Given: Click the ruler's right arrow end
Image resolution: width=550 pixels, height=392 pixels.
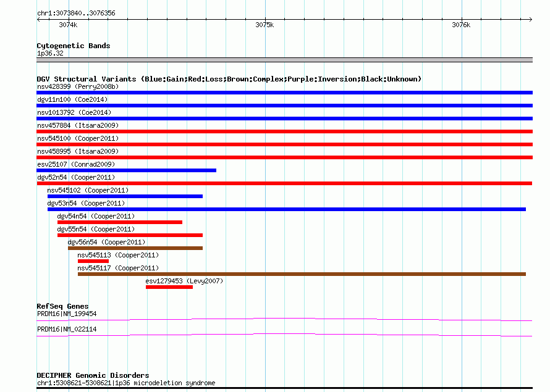Looking at the screenshot, I should pos(531,20).
